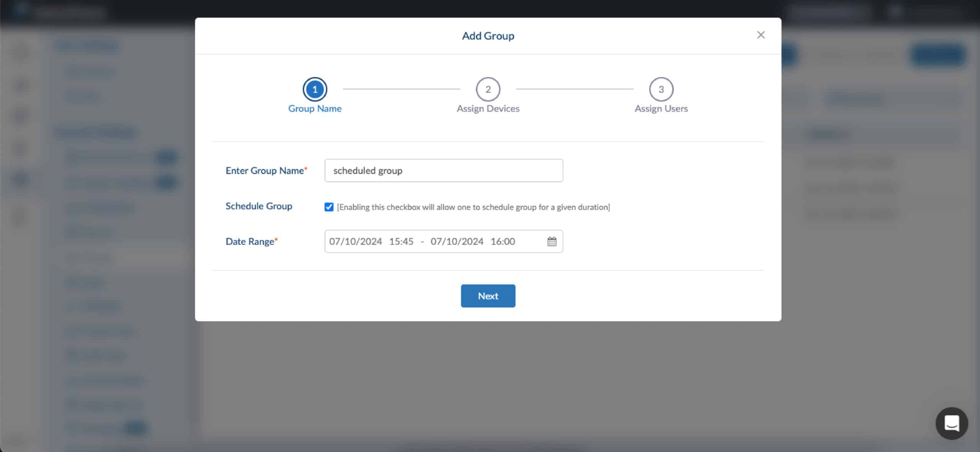980x452 pixels.
Task: Focus the Enter Group Name field
Action: coord(444,171)
